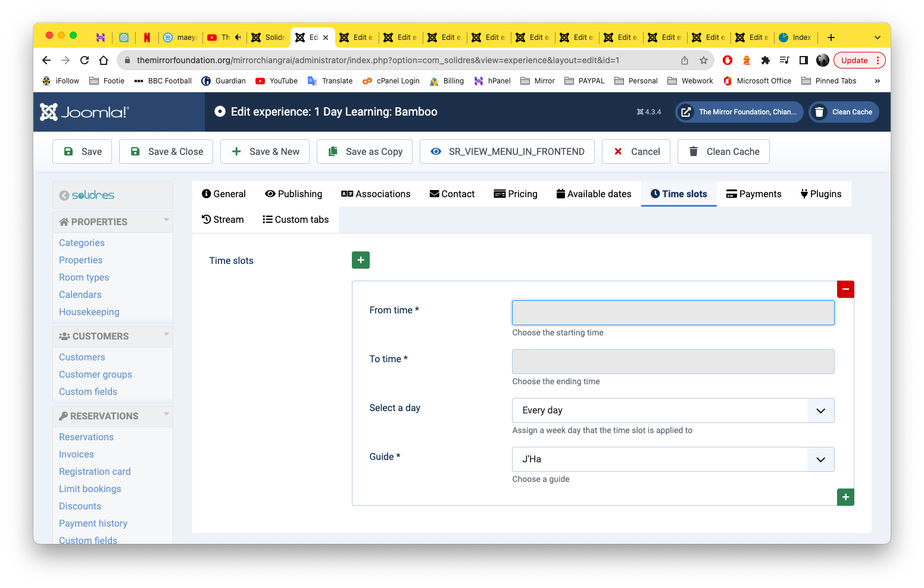Open the Customer groups link
The height and width of the screenshot is (588, 924).
coord(95,375)
